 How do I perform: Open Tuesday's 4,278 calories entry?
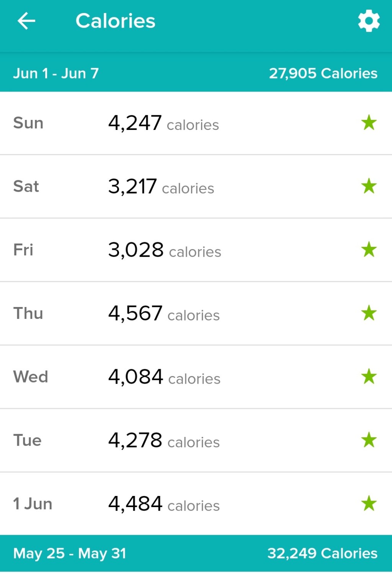tap(164, 441)
